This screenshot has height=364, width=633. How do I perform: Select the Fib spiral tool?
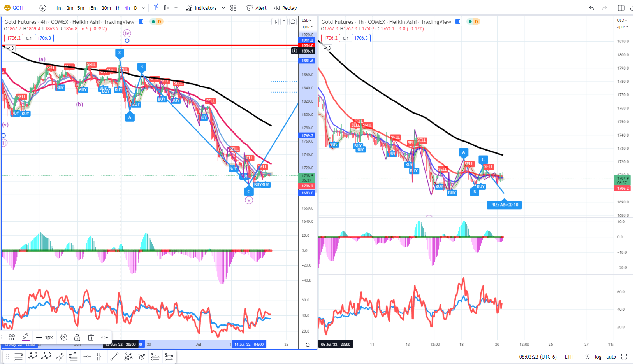[x=142, y=356]
